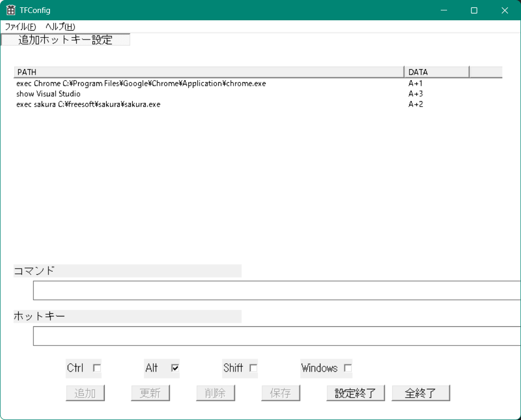The height and width of the screenshot is (420, 521).
Task: Select the show Visual Studio entry
Action: pyautogui.click(x=48, y=94)
